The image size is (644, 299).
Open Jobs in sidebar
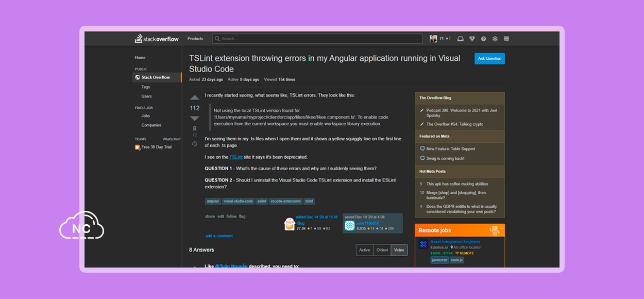[146, 115]
